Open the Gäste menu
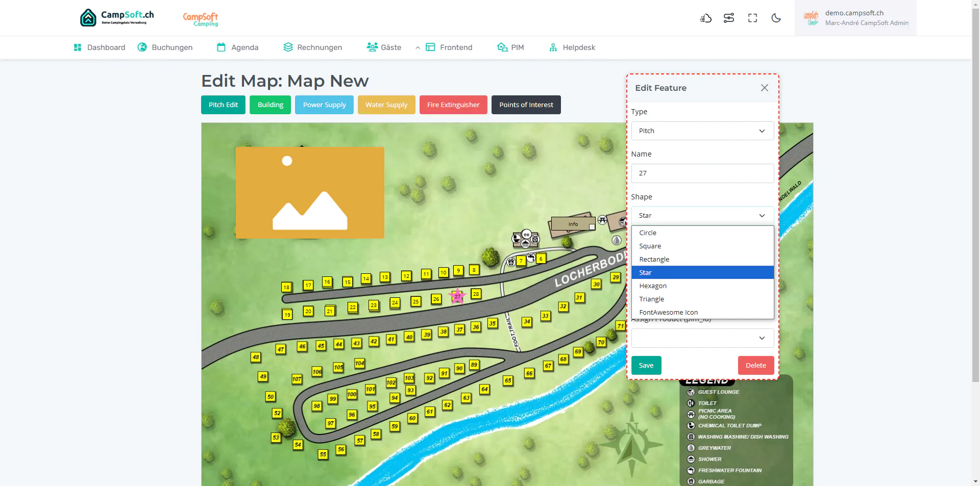Viewport: 980px width, 486px height. click(x=384, y=47)
